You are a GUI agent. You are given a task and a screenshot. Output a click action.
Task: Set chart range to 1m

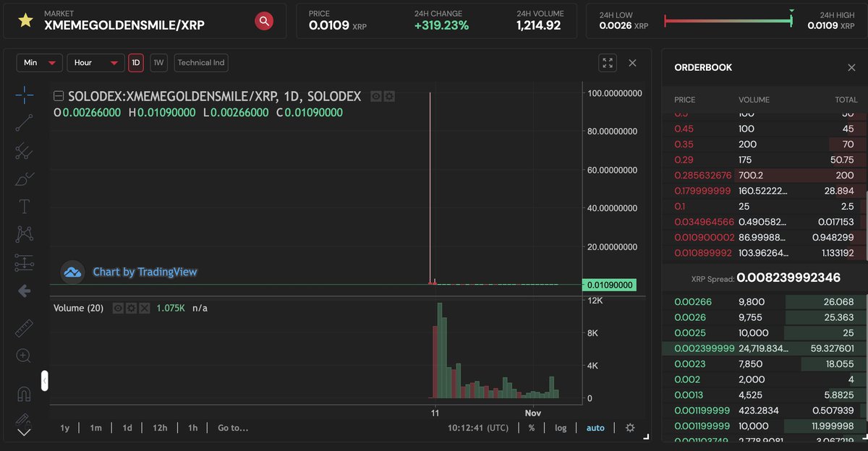click(95, 428)
